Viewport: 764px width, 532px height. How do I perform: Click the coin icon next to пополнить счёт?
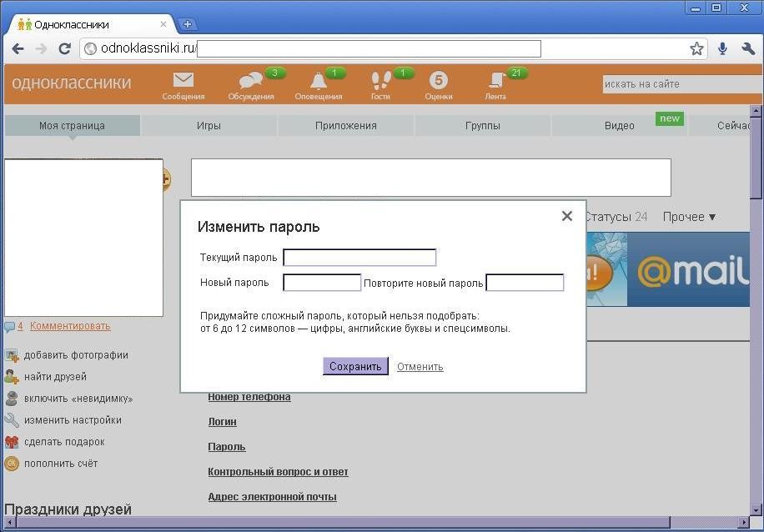pos(12,464)
